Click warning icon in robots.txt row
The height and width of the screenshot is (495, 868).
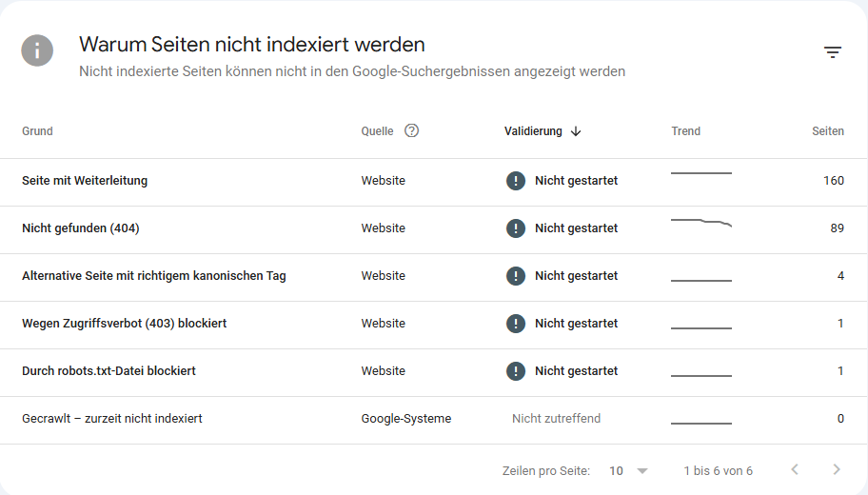tap(516, 371)
